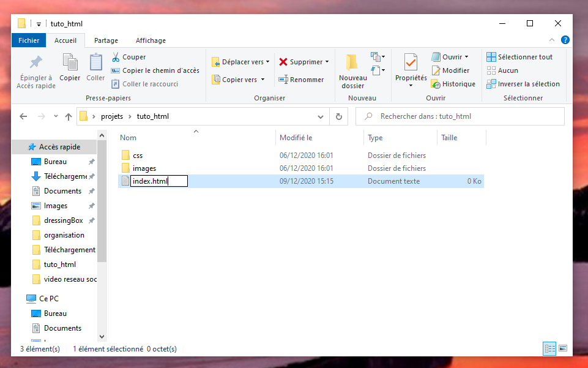Open the Nouvel élément dropdown icon
588x368 pixels.
pyautogui.click(x=378, y=57)
